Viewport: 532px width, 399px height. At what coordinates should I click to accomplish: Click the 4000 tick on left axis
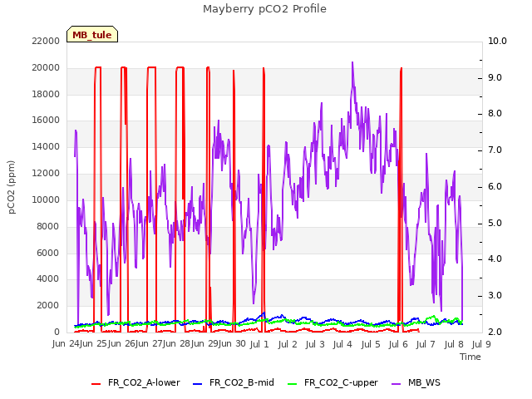point(48,279)
